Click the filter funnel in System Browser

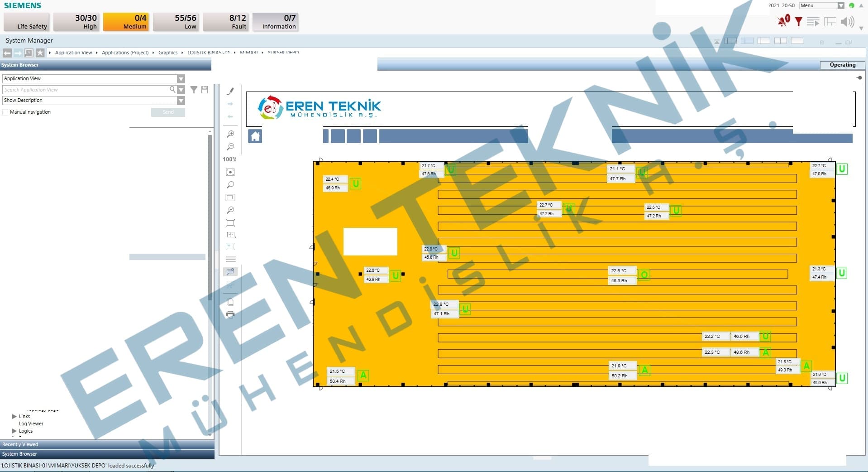[194, 90]
